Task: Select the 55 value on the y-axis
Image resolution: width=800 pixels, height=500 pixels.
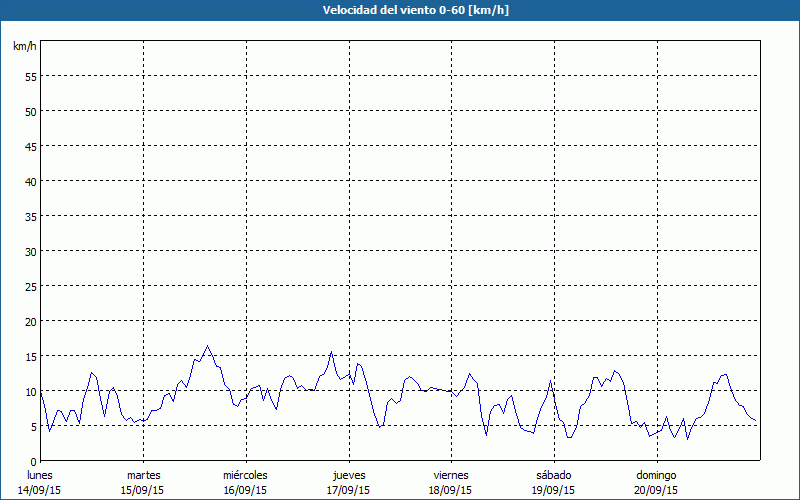Action: coord(30,76)
